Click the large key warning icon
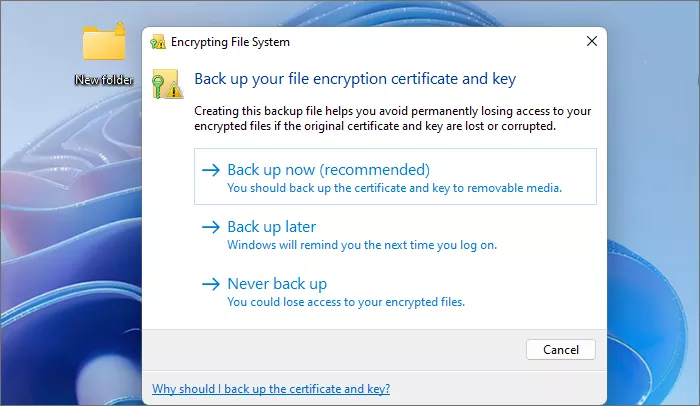The image size is (700, 406). click(166, 84)
